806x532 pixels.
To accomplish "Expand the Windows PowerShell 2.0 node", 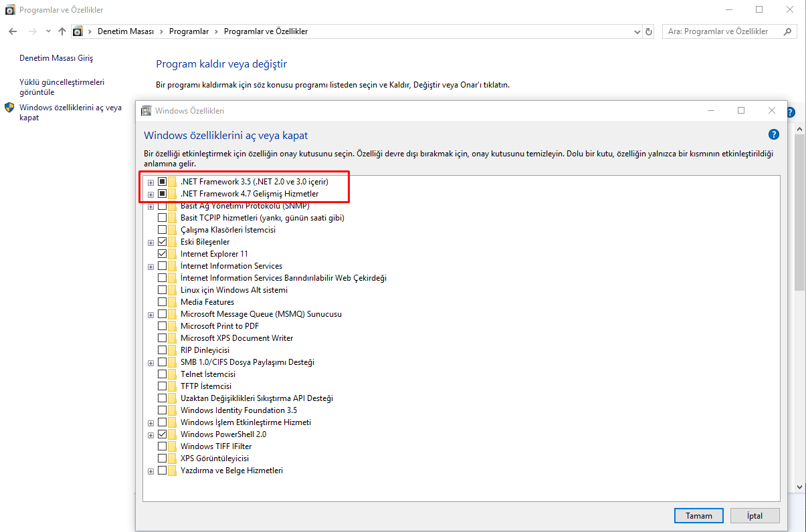I will 150,435.
